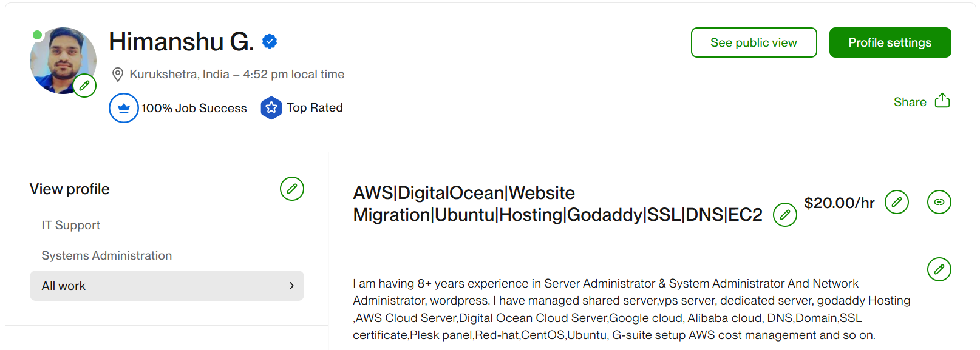Click the Share link text
Screen dimensions: 980x350
pyautogui.click(x=910, y=102)
